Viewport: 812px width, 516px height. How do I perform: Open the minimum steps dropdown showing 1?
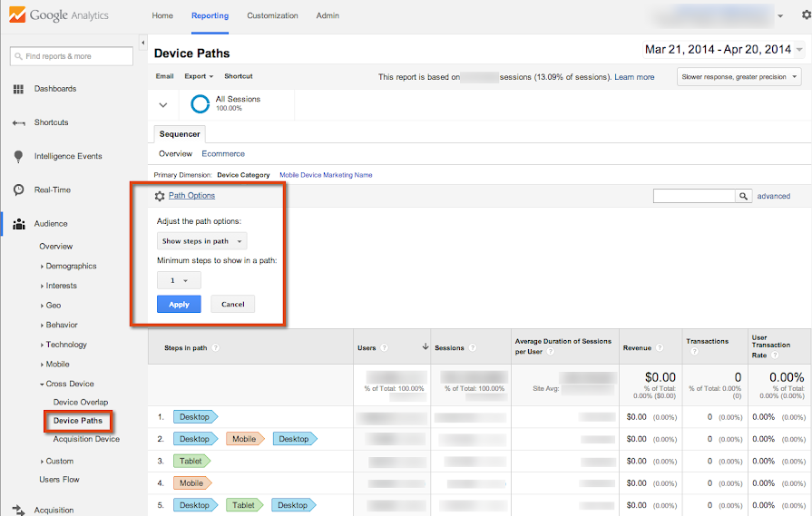[179, 281]
